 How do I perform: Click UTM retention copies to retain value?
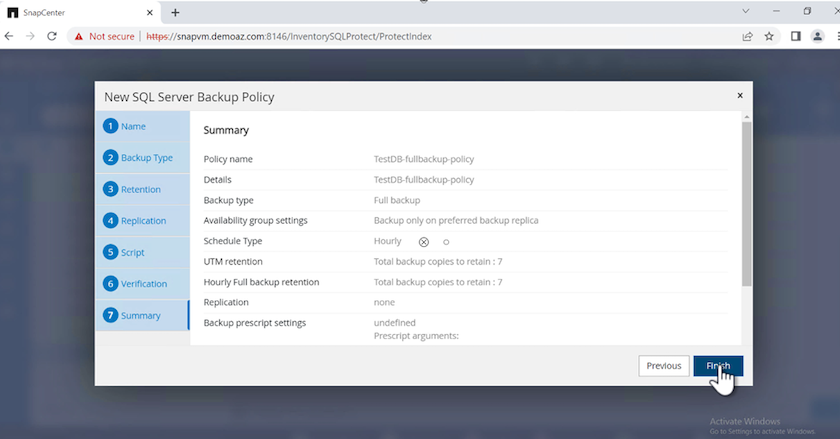pos(438,262)
